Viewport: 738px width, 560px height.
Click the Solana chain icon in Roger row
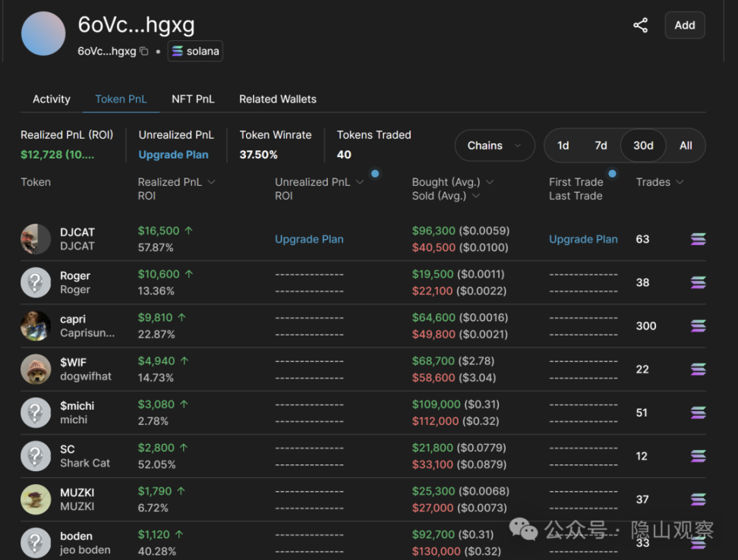(698, 282)
